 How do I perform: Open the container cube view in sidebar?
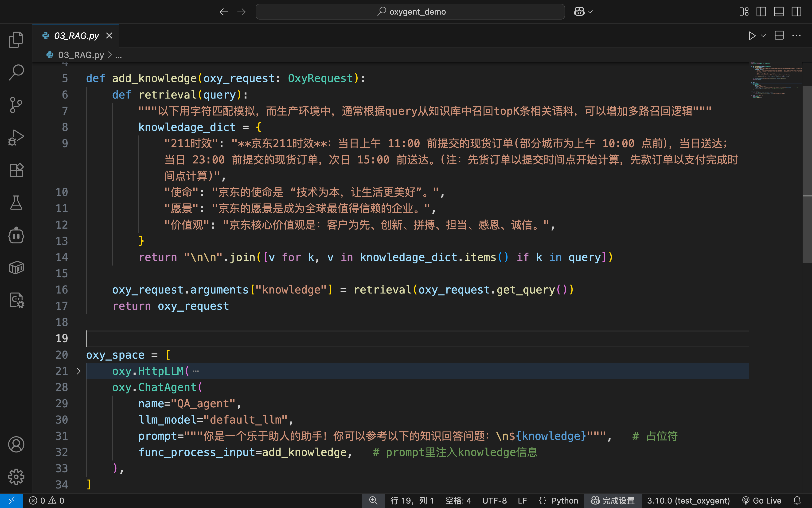point(16,268)
